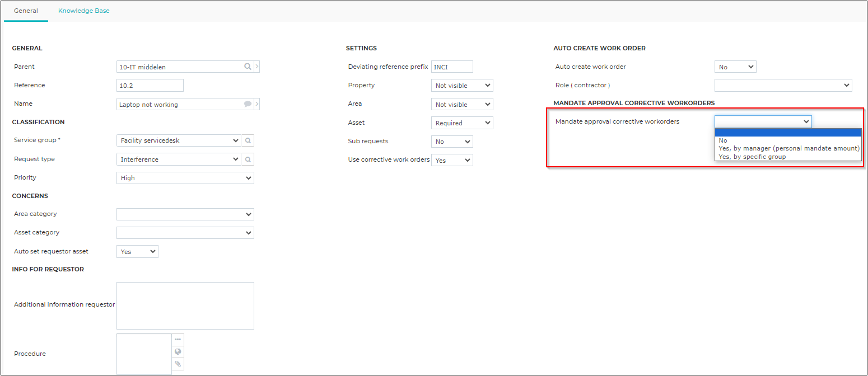This screenshot has height=376, width=868.
Task: Open the Property visibility dropdown
Action: [x=462, y=86]
